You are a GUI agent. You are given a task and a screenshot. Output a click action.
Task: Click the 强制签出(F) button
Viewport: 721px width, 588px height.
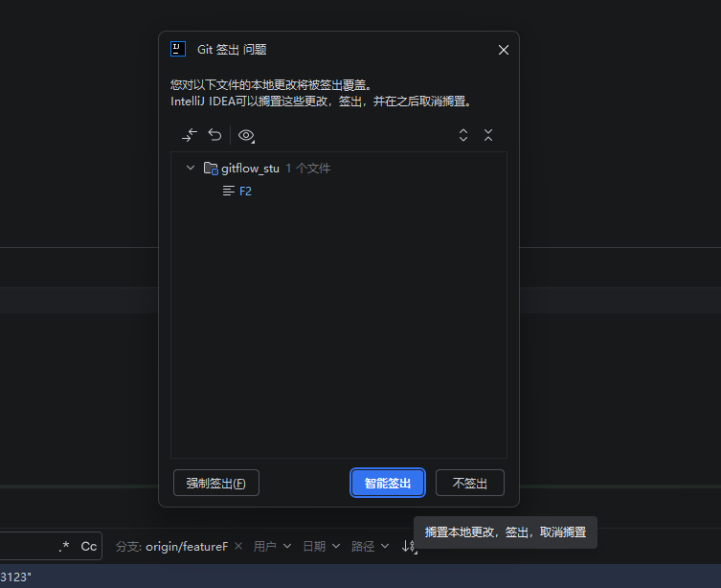coord(216,483)
